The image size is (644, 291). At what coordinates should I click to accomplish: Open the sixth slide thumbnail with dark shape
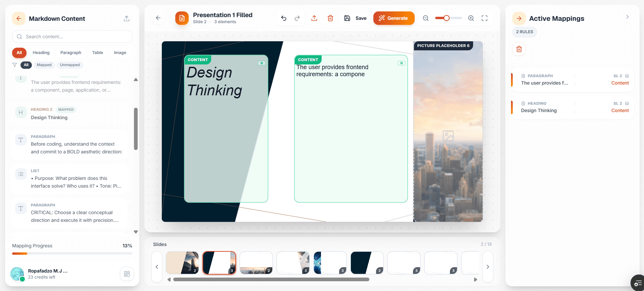tap(367, 263)
